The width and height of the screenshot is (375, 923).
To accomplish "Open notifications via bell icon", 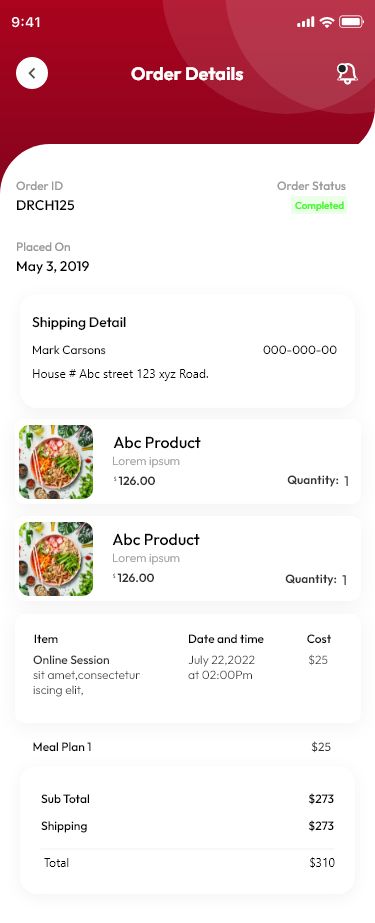I will click(347, 74).
